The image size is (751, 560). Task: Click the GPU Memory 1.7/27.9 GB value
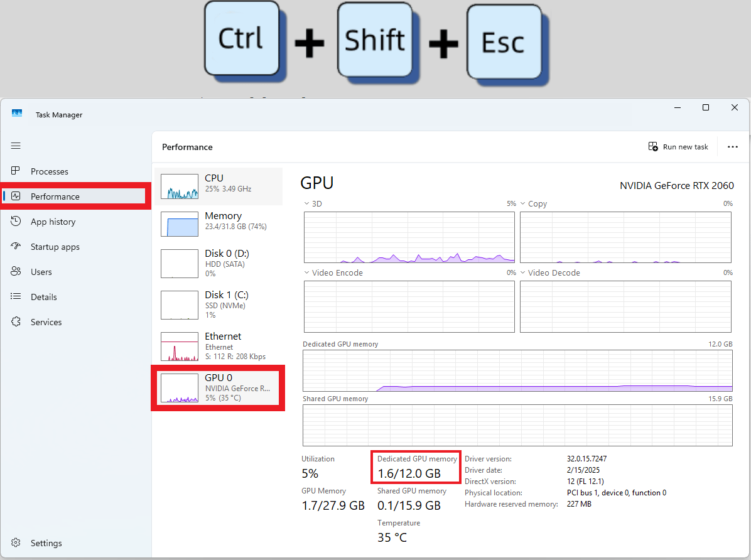(333, 506)
